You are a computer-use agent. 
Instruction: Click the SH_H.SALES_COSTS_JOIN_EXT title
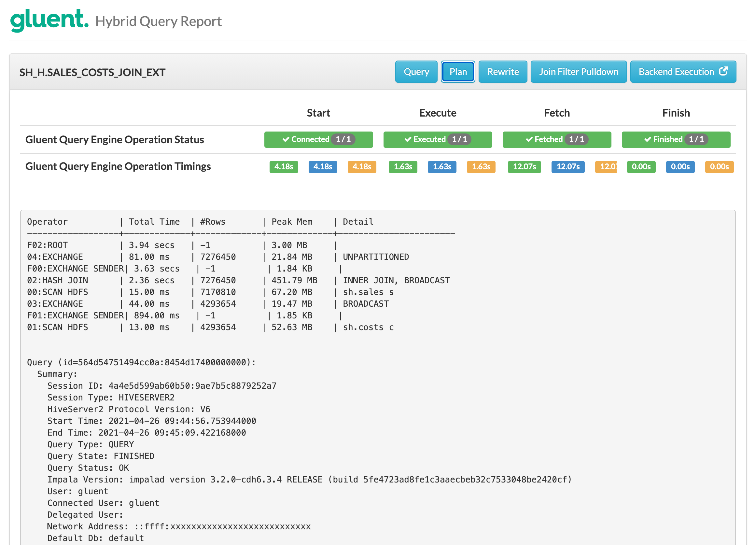pyautogui.click(x=92, y=72)
